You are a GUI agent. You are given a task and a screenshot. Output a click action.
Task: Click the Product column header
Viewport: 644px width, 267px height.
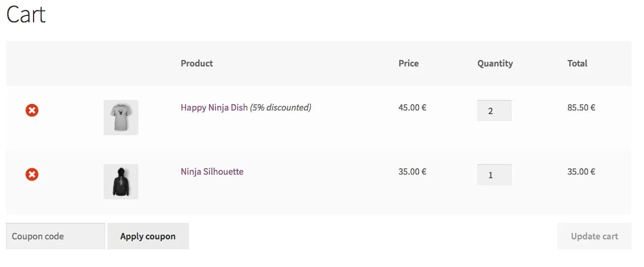(197, 63)
